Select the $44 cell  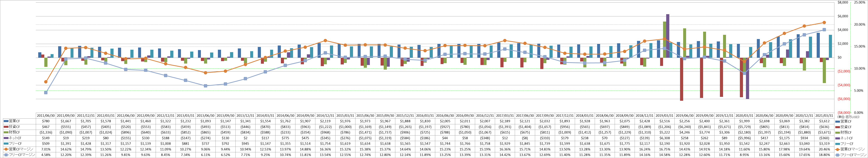(x=445, y=138)
